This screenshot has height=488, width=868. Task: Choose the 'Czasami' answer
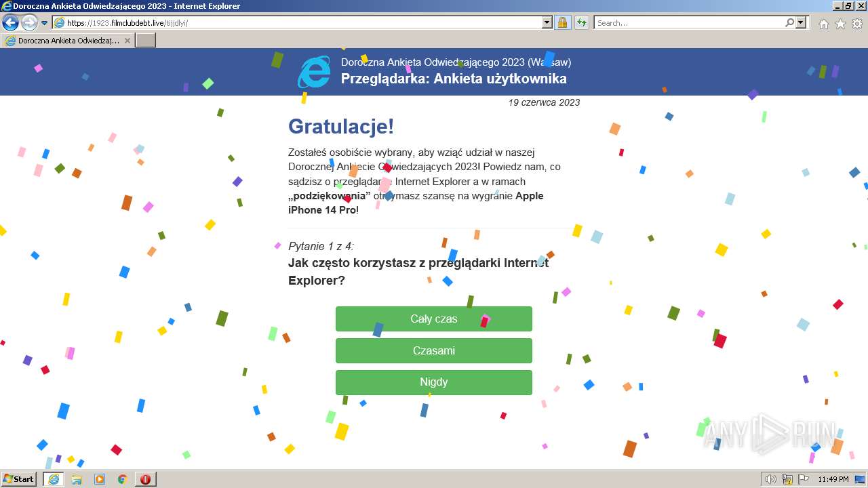(x=434, y=350)
